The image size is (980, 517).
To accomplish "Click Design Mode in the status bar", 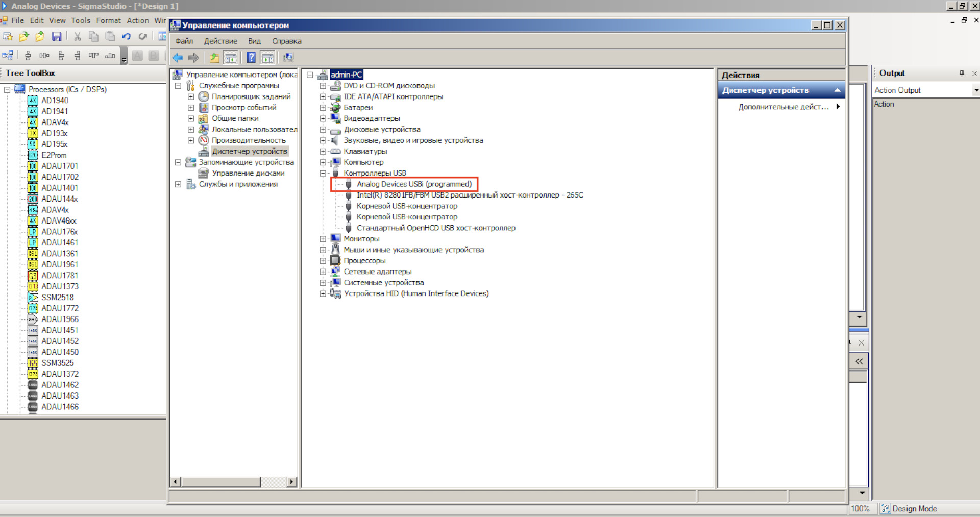I will click(914, 509).
